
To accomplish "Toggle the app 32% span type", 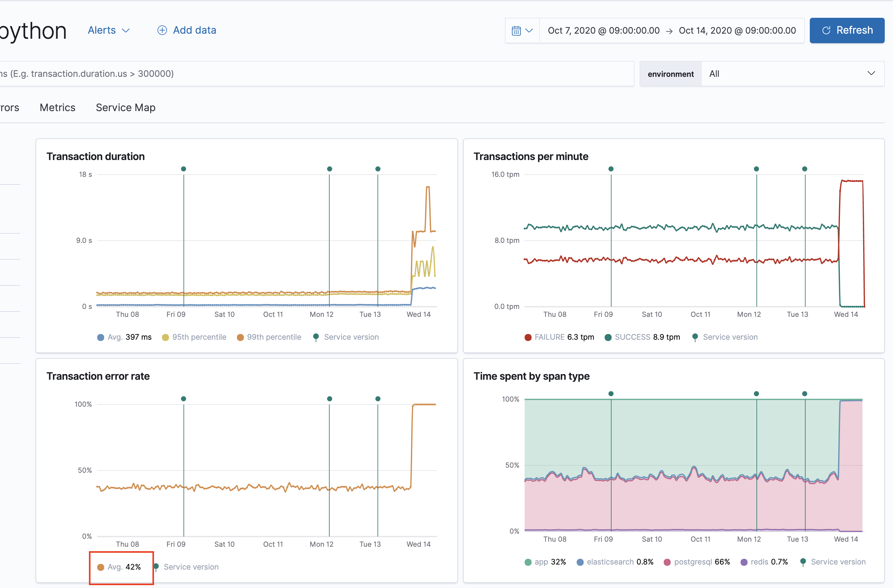I will (545, 562).
